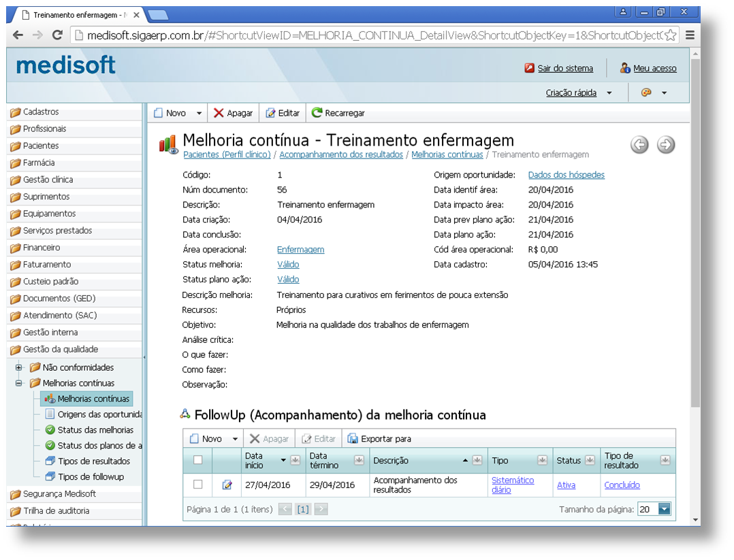The image size is (734, 560).
Task: Open the theme palette icon menu
Action: [x=646, y=93]
